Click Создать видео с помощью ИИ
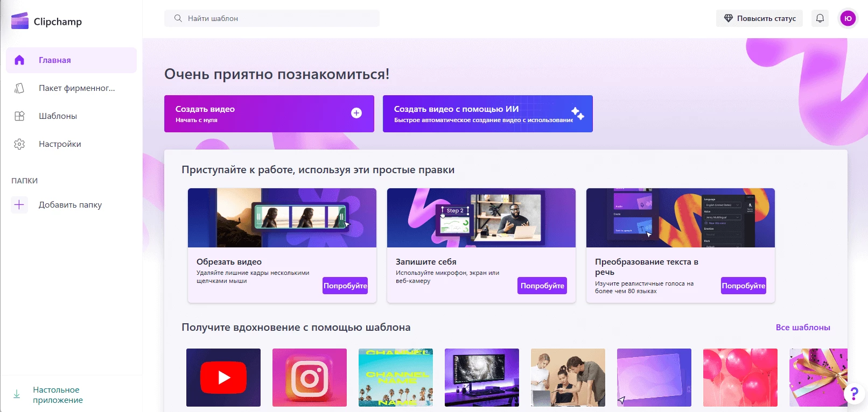 tap(488, 113)
